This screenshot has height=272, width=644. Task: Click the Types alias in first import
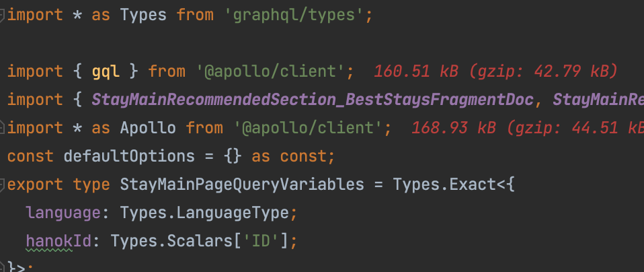(x=143, y=15)
